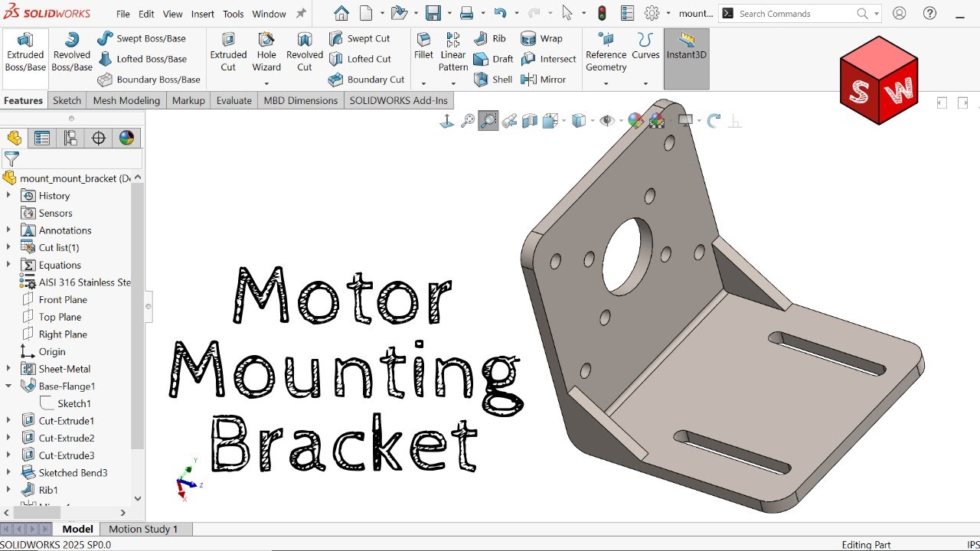
Task: Click the filter funnel icon
Action: point(11,158)
